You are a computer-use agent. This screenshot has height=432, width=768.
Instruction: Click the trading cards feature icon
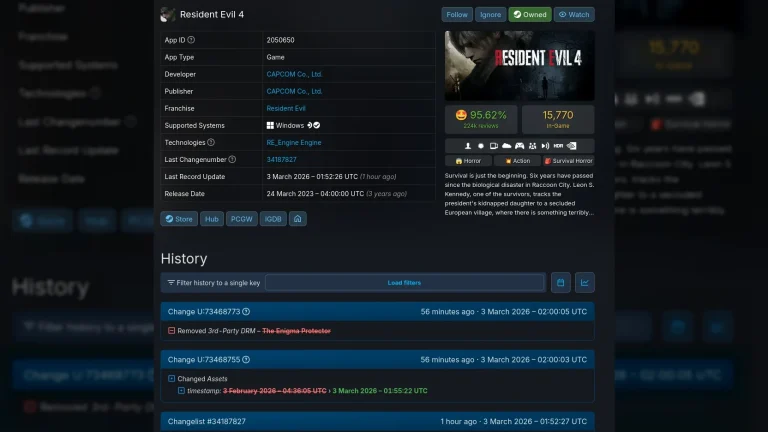(x=494, y=146)
